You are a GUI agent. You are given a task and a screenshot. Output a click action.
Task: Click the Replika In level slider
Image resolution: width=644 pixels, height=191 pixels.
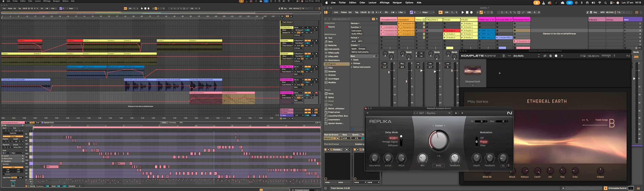click(x=481, y=121)
